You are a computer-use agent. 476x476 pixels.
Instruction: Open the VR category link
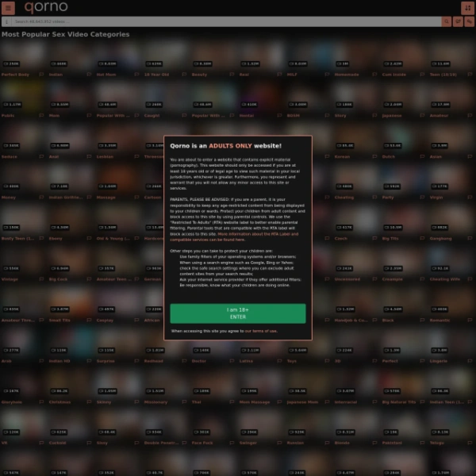tap(4, 443)
